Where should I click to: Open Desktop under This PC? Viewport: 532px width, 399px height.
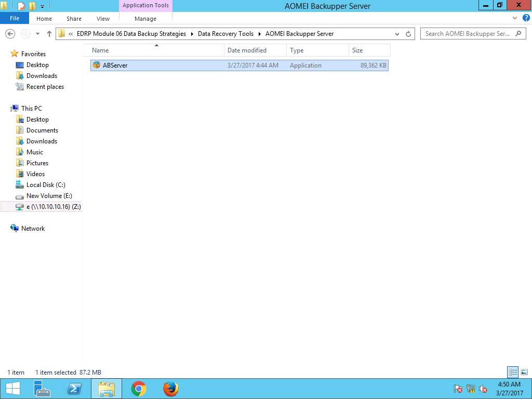click(x=37, y=119)
